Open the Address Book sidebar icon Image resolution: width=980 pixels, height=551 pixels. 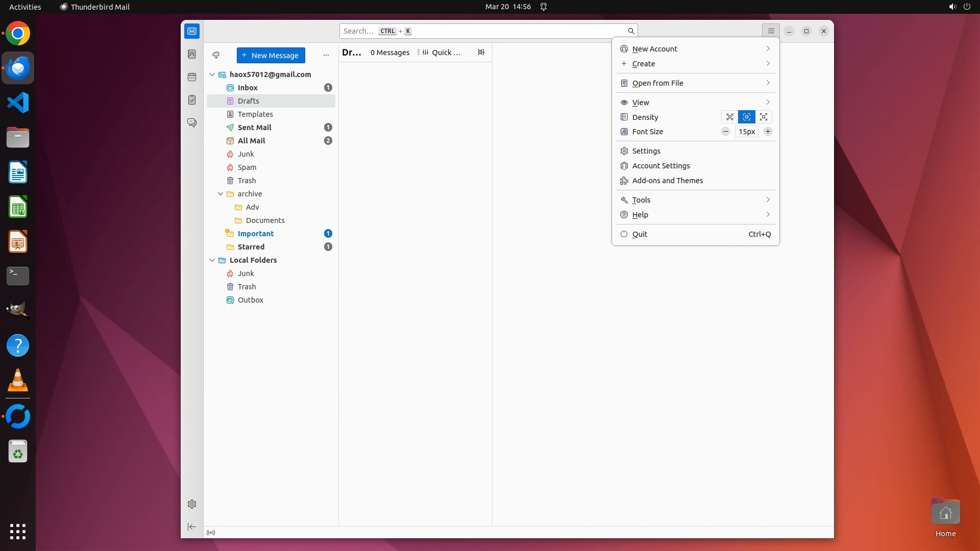(x=192, y=54)
